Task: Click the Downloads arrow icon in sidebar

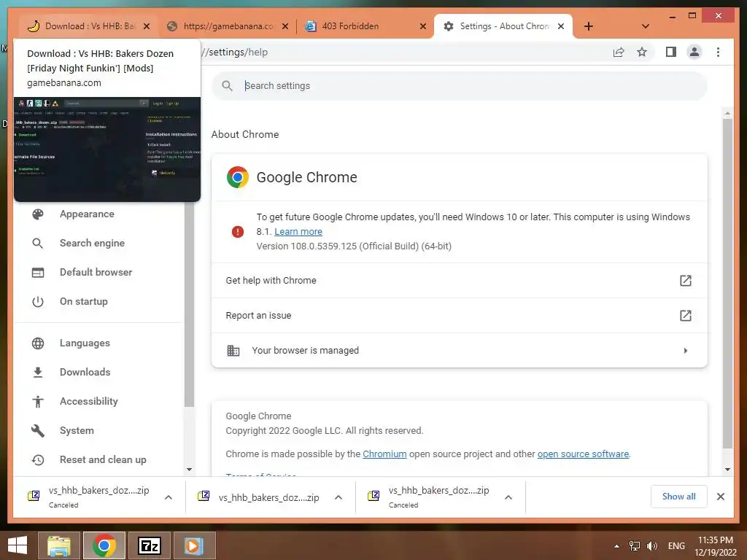Action: point(38,373)
